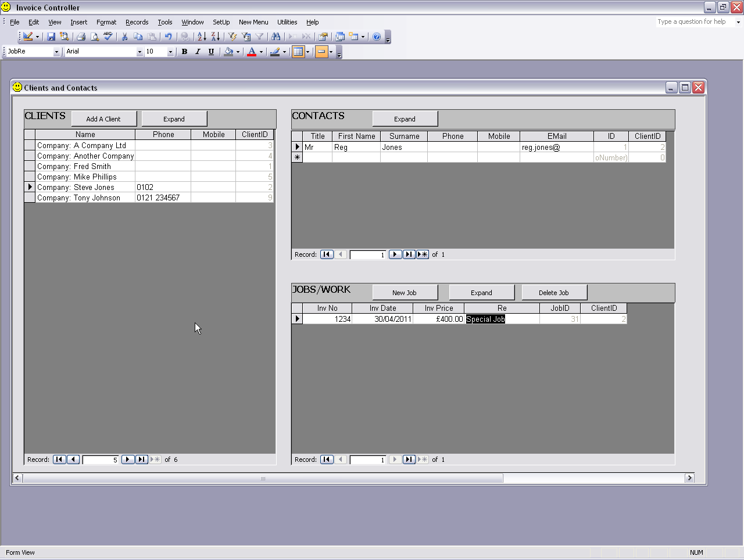This screenshot has width=744, height=560.
Task: Open the JobRe object selector dropdown
Action: tap(56, 52)
